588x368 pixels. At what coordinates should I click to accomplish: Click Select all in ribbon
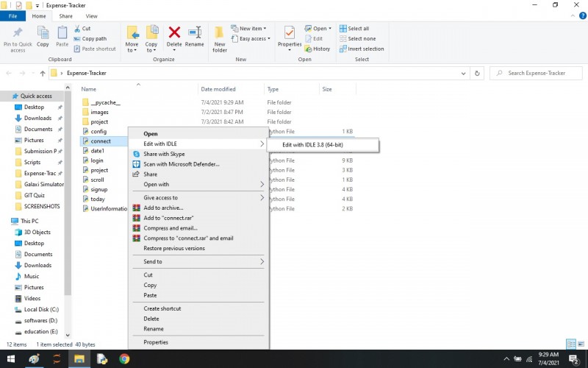pos(354,29)
